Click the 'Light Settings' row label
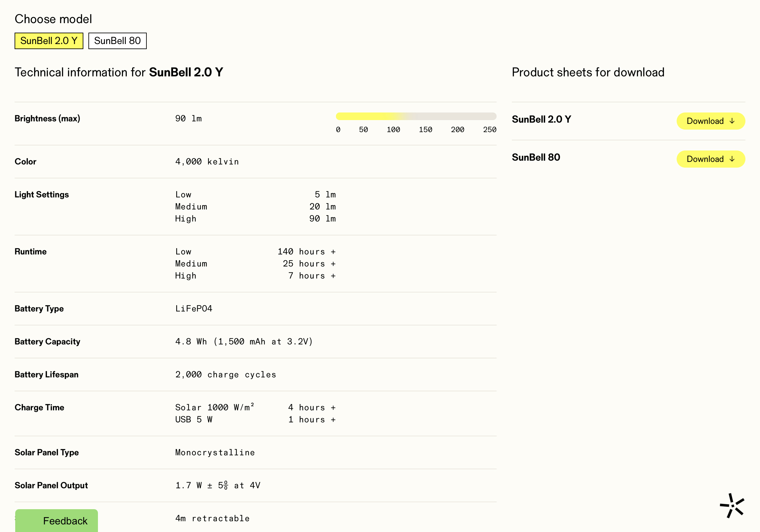760x532 pixels. 42,195
